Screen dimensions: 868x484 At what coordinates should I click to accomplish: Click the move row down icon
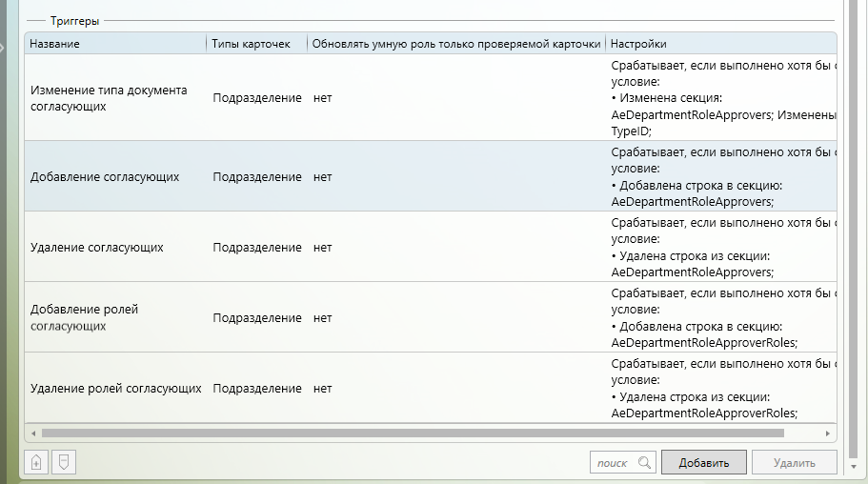[x=64, y=462]
